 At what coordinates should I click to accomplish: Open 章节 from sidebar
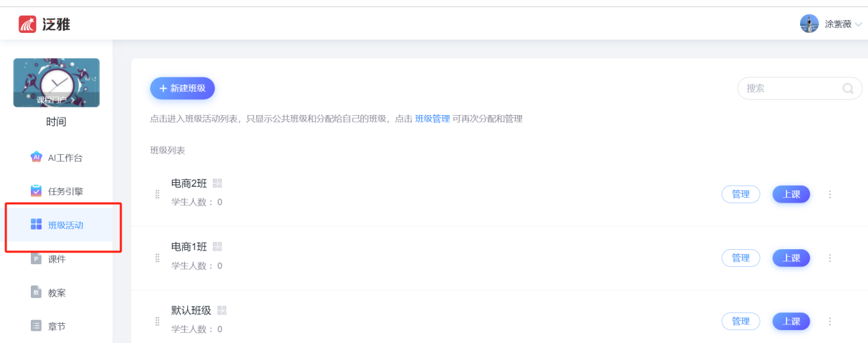(57, 326)
